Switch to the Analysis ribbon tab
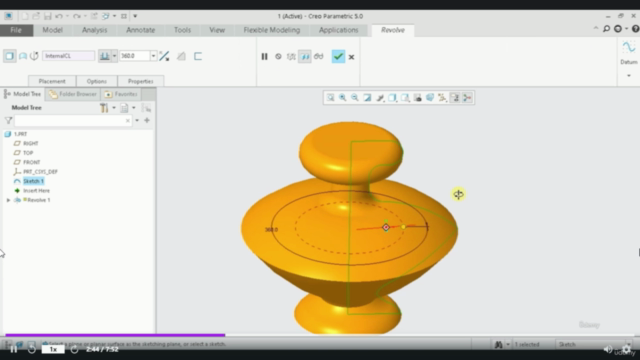The image size is (640, 360). [94, 30]
